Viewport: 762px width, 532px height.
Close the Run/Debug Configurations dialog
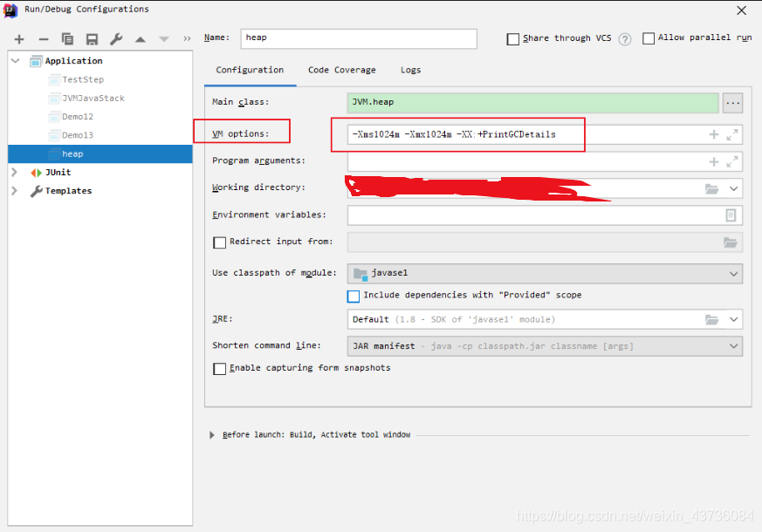coord(742,10)
